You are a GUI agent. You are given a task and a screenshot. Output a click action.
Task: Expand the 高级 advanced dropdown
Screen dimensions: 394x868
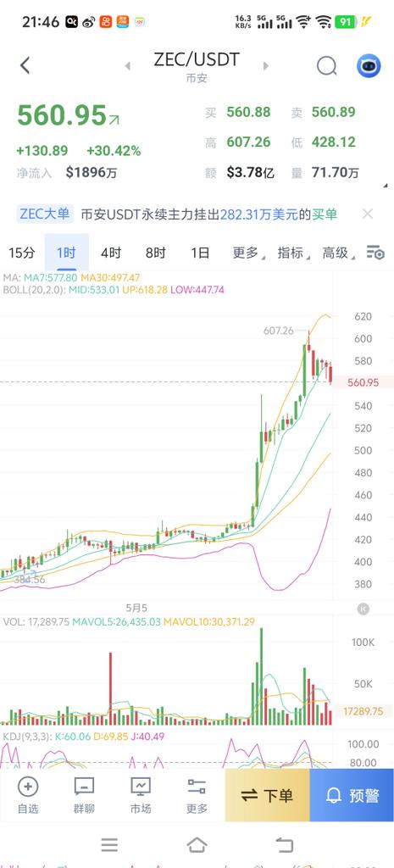pyautogui.click(x=337, y=253)
